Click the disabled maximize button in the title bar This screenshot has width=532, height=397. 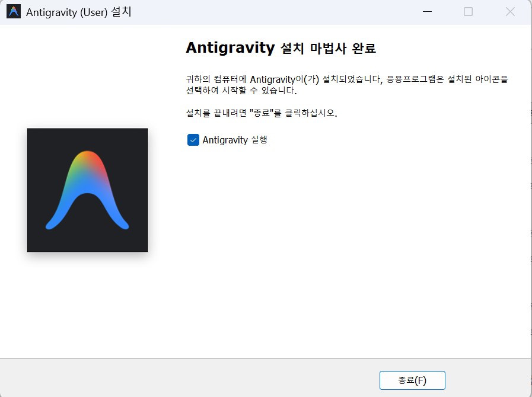468,12
